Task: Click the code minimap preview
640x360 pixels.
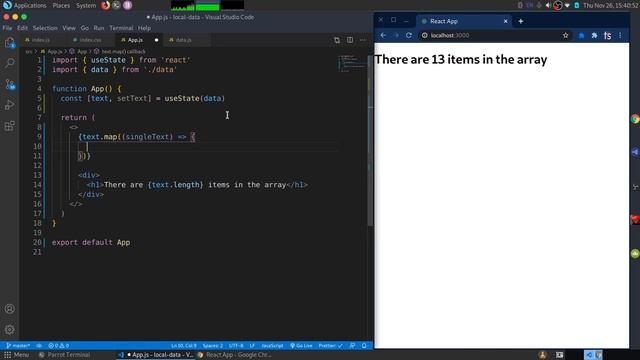Action: [352, 64]
